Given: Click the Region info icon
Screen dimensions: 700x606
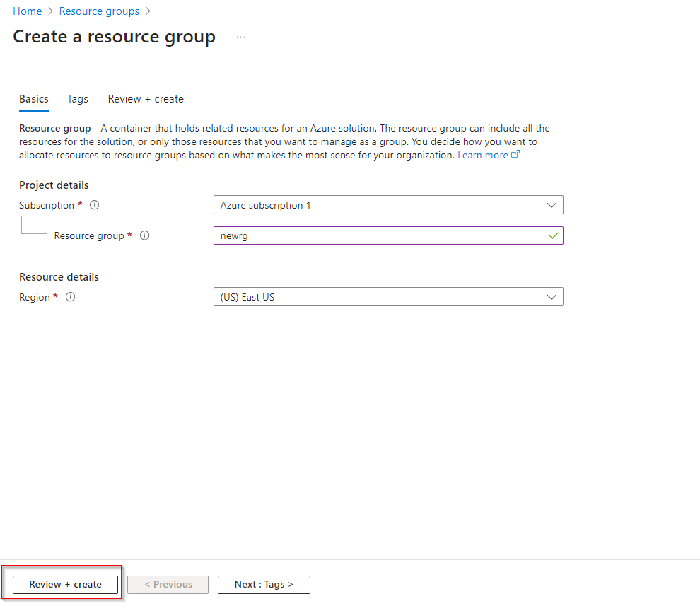Looking at the screenshot, I should click(70, 297).
